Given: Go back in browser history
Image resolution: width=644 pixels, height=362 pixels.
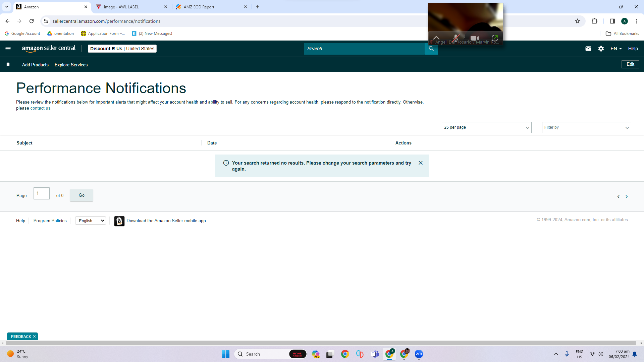Looking at the screenshot, I should (x=7, y=21).
